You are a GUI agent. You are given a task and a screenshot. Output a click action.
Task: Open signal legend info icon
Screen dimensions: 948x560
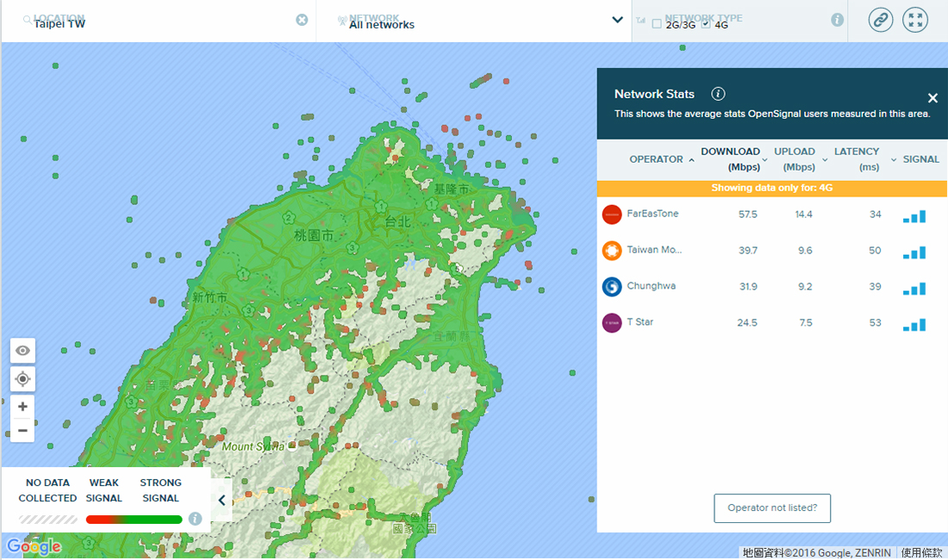tap(195, 519)
